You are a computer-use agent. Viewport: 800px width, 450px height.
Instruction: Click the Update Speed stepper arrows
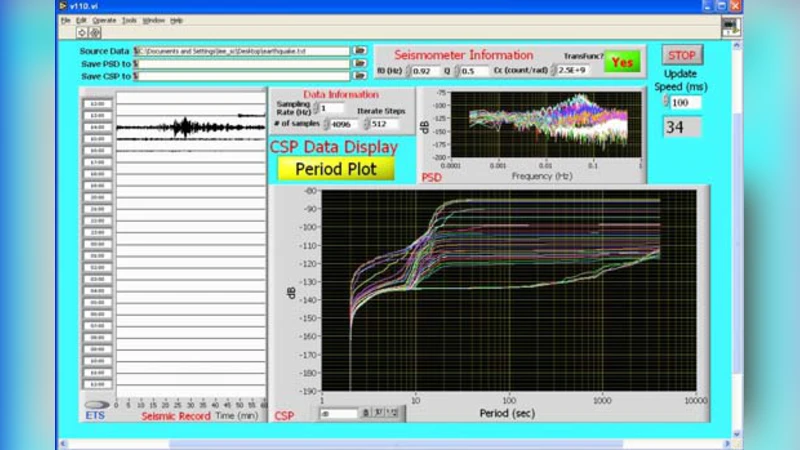tap(666, 103)
